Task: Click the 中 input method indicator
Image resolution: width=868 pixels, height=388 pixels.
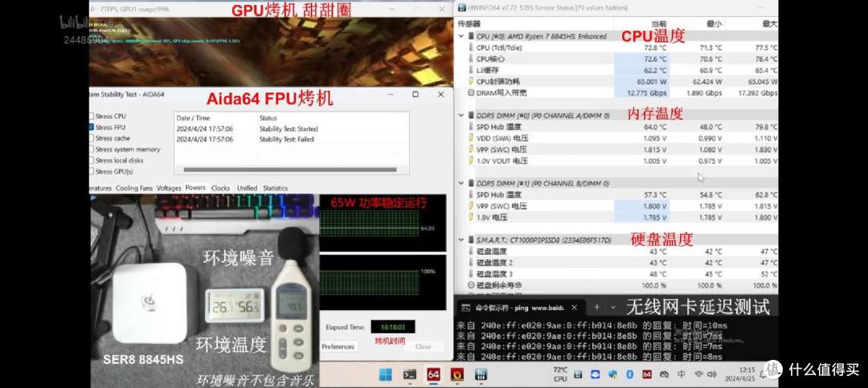Action: click(681, 374)
